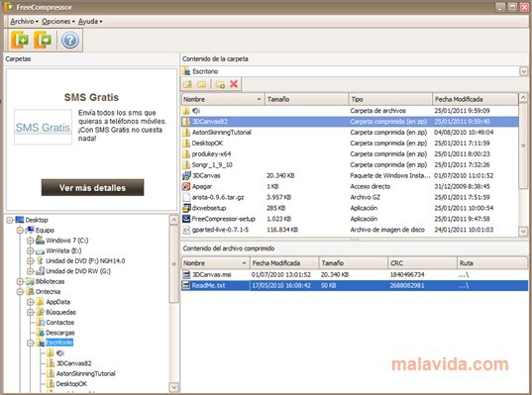Image resolution: width=532 pixels, height=395 pixels.
Task: Select AstonSkinningTutorial node in folder tree
Action: coord(85,373)
